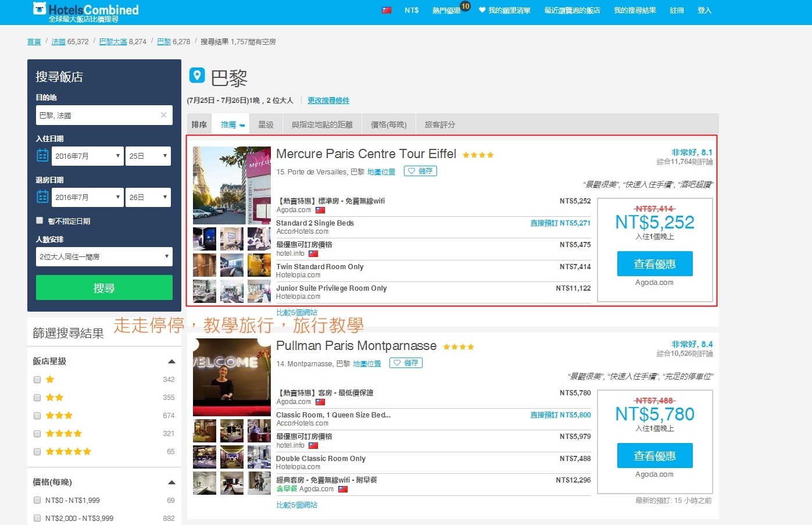Check the NT$0 - NT$1,999 price filter
Image resolution: width=812 pixels, height=525 pixels.
point(37,500)
